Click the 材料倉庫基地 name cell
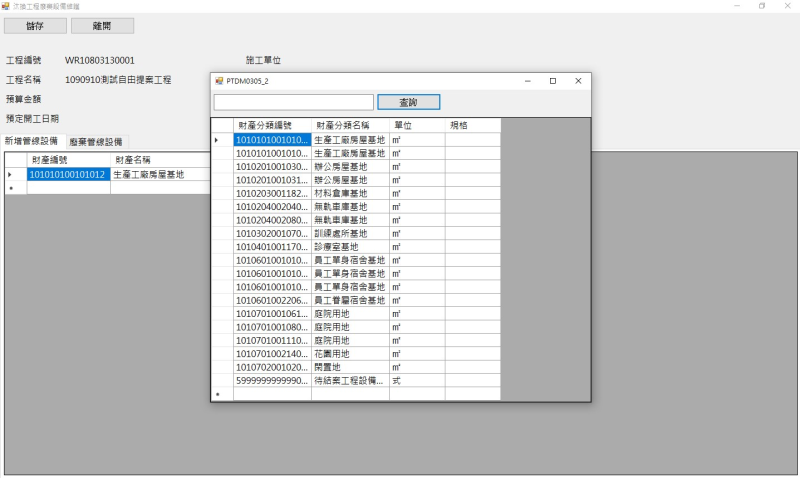The width and height of the screenshot is (800, 478). point(350,193)
